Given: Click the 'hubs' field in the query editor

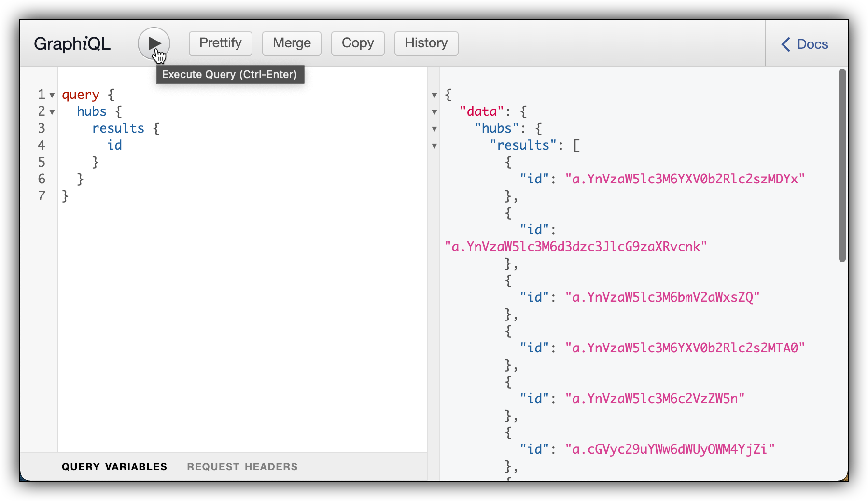Looking at the screenshot, I should coord(92,111).
